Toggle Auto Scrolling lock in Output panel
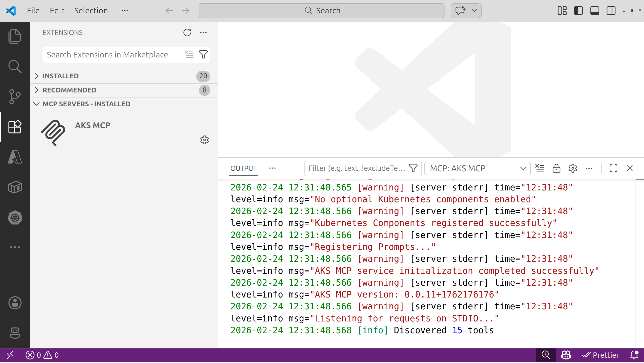The height and width of the screenshot is (363, 644). tap(556, 168)
